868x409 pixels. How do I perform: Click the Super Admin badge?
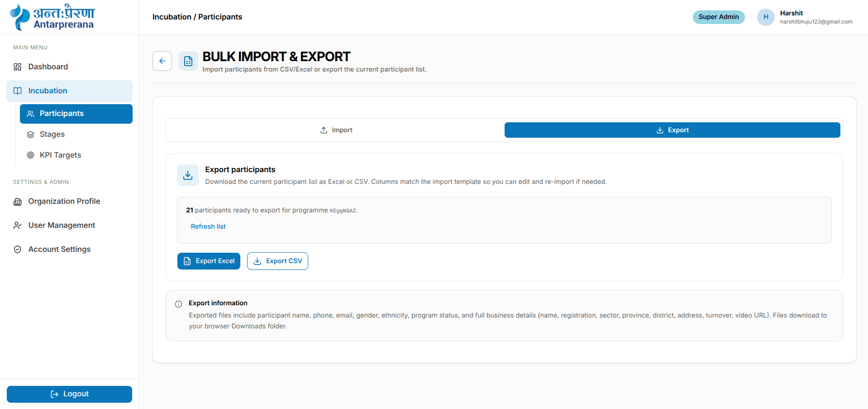click(x=719, y=17)
